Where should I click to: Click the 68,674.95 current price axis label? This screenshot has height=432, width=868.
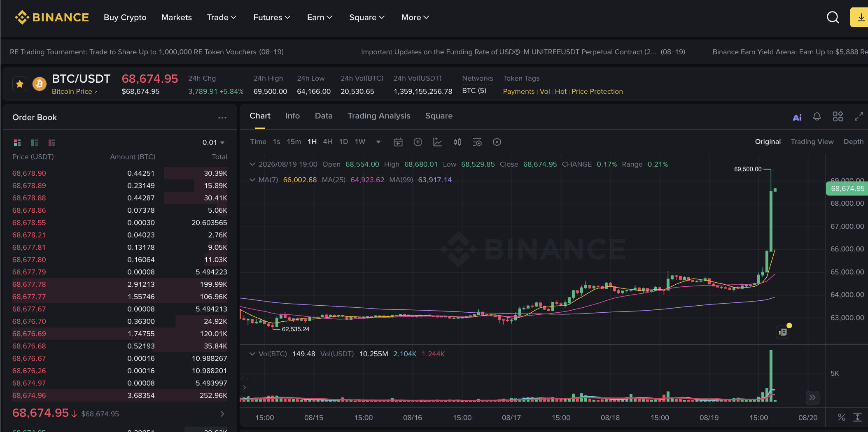(x=847, y=188)
